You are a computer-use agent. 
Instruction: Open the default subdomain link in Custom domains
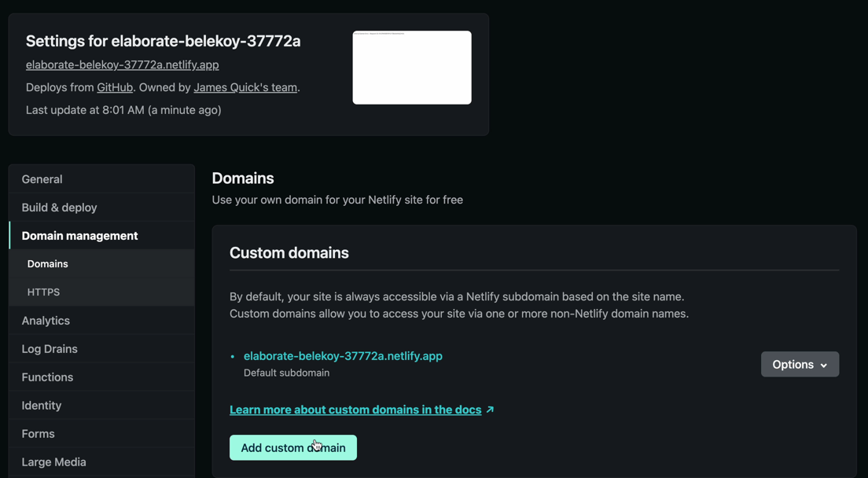343,356
